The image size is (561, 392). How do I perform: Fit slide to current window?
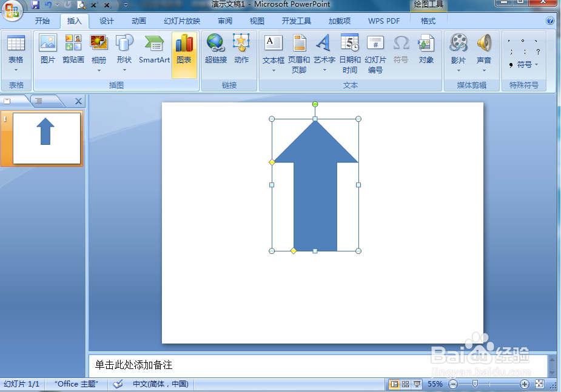coord(539,384)
